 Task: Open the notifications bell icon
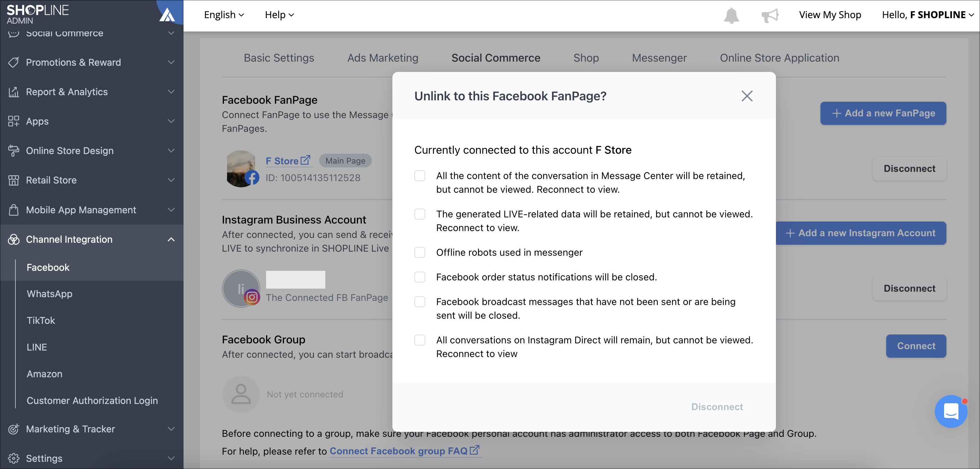tap(731, 15)
